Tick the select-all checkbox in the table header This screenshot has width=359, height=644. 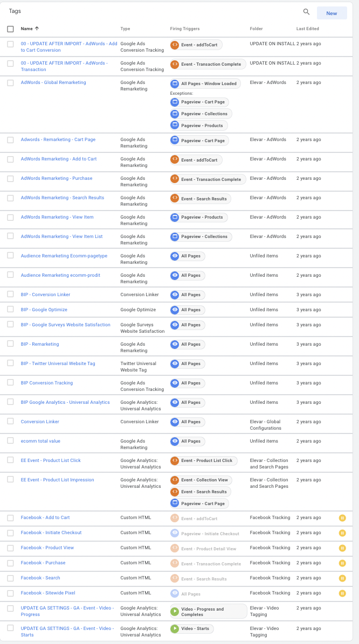[x=11, y=29]
